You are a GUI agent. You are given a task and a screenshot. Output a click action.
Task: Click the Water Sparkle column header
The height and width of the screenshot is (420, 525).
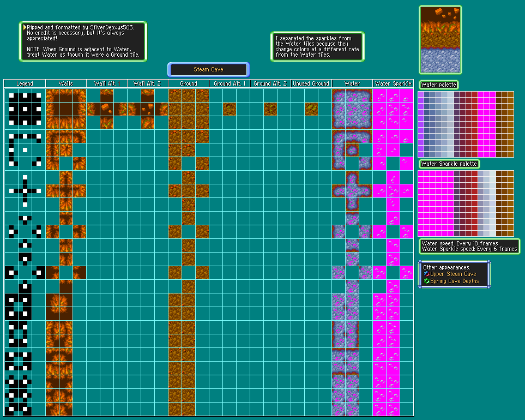tap(393, 83)
